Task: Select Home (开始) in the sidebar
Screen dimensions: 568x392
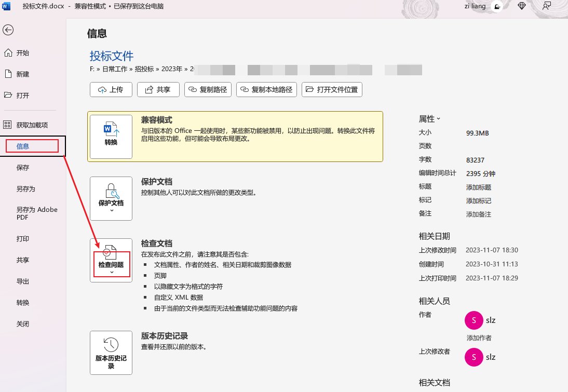Action: tap(23, 53)
